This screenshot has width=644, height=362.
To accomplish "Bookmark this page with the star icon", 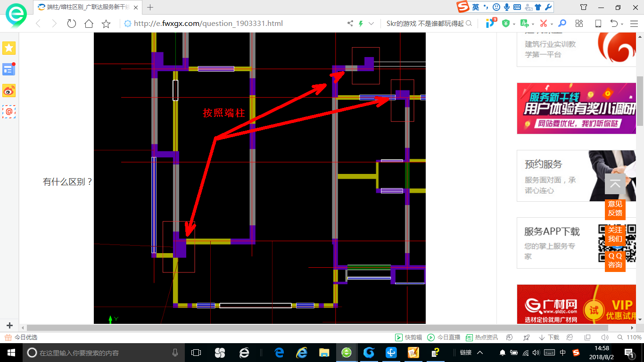I will coord(106,24).
